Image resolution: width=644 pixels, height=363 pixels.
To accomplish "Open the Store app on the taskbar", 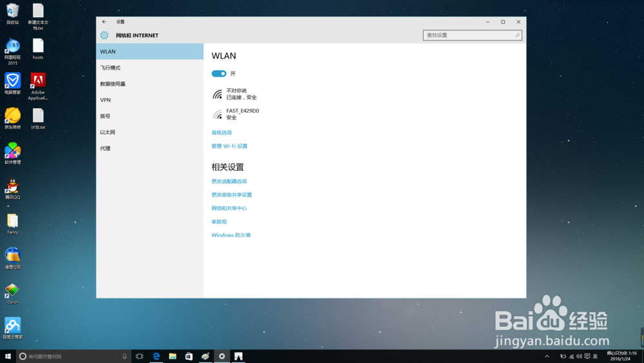I will pos(189,357).
